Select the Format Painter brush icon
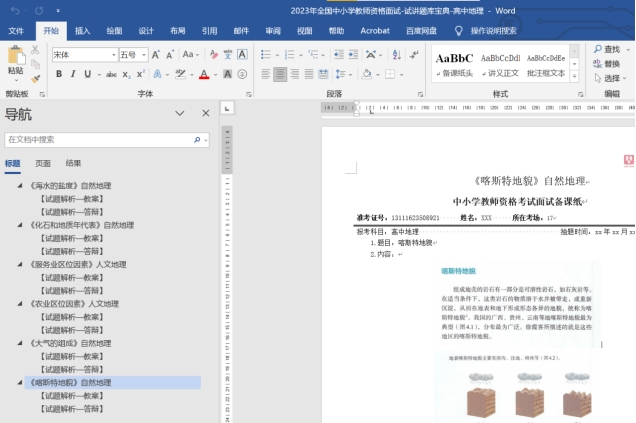The width and height of the screenshot is (636, 423). [x=36, y=79]
